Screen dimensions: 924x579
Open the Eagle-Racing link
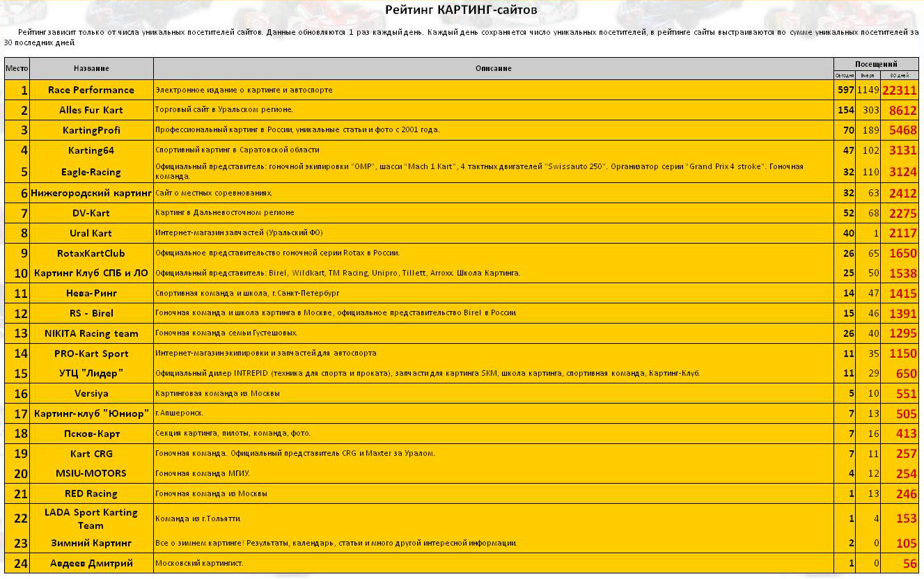91,172
